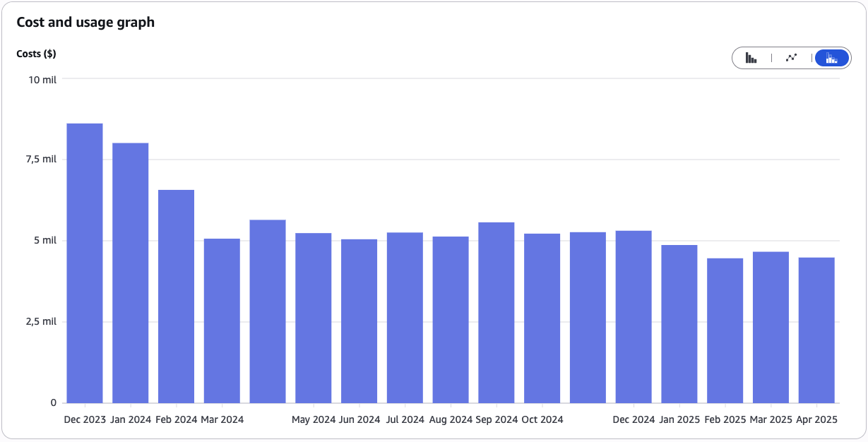Select the stacked bar chart view
Image resolution: width=868 pixels, height=442 pixels.
pyautogui.click(x=831, y=58)
